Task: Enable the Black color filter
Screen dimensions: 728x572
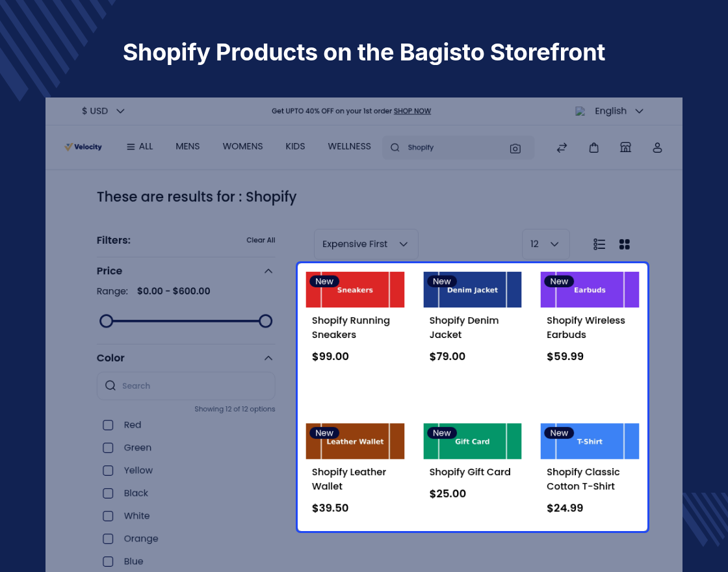Action: pyautogui.click(x=108, y=493)
